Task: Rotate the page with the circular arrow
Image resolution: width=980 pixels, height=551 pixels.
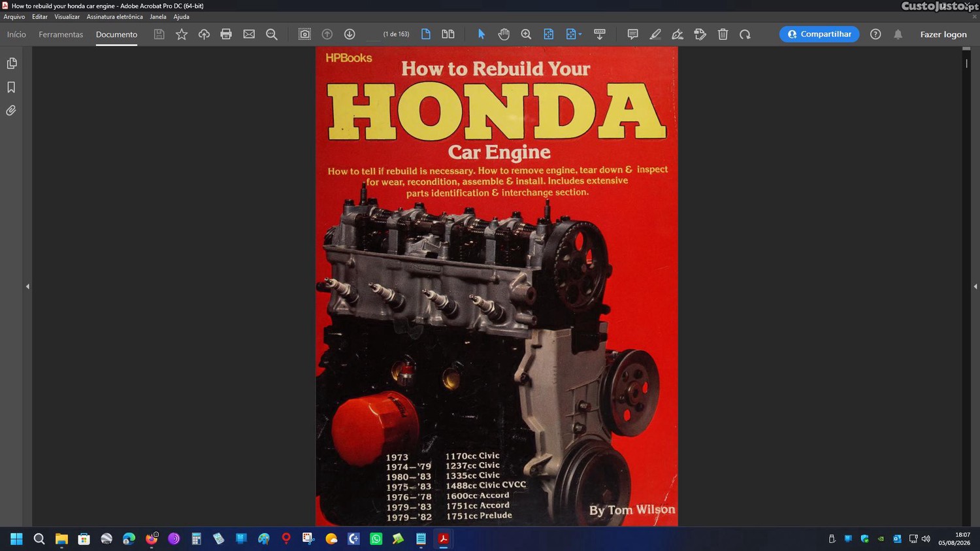Action: (745, 35)
